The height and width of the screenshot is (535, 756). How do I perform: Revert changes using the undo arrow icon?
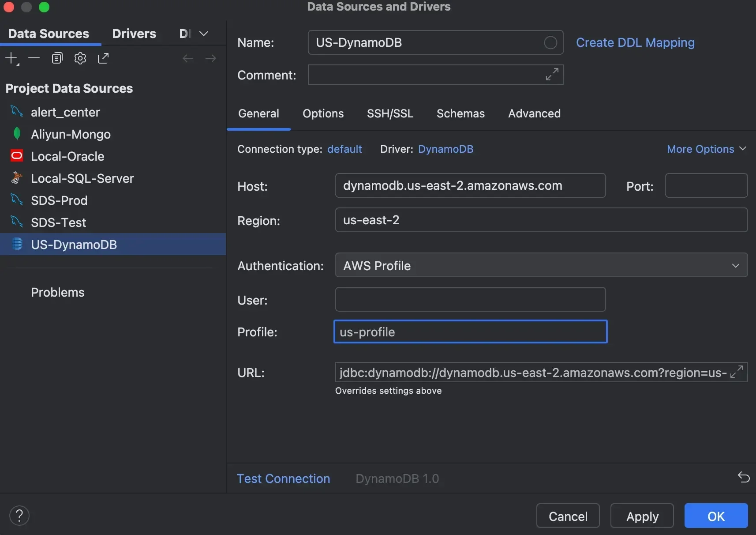[x=744, y=477]
